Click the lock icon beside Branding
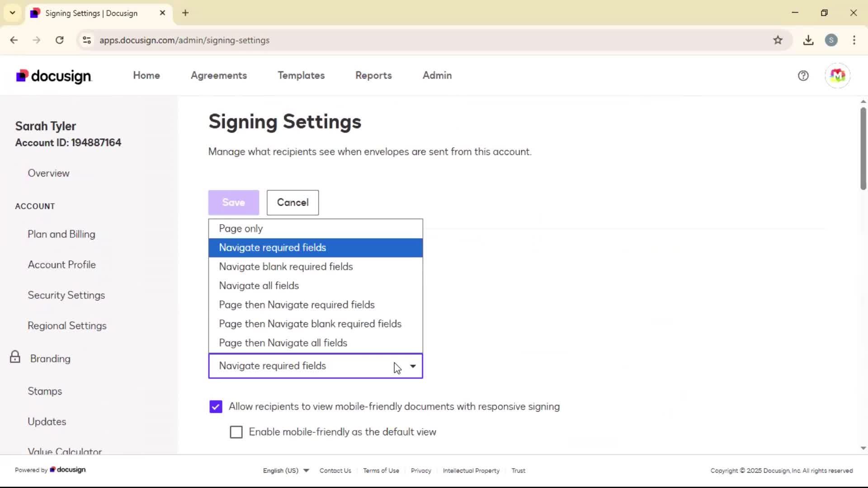Viewport: 868px width, 488px height. (15, 357)
